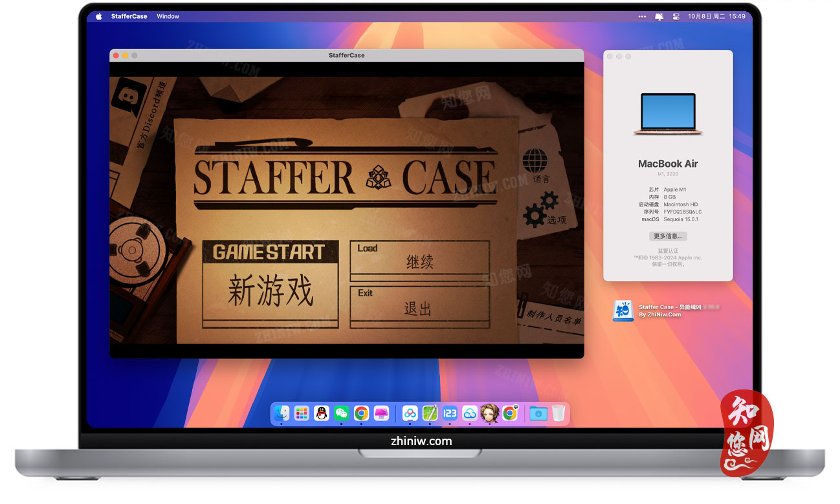Click the screen mirroring menu bar icon
This screenshot has width=840, height=504.
(x=659, y=16)
